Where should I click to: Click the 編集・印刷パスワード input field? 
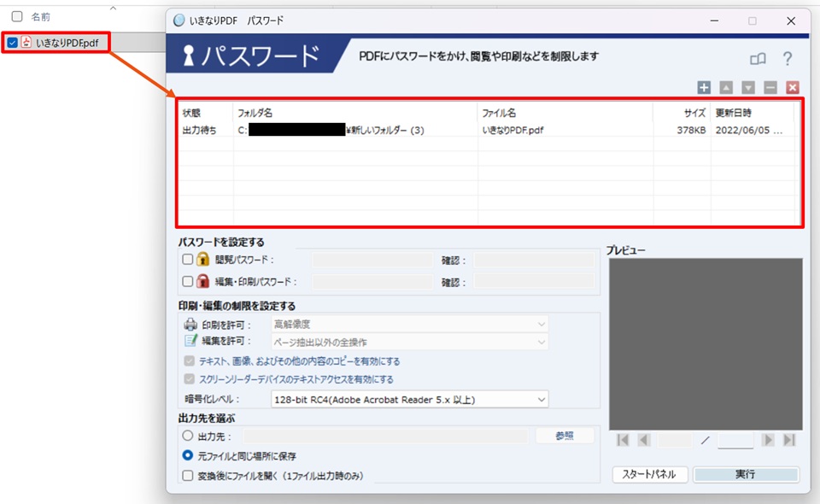[x=372, y=282]
